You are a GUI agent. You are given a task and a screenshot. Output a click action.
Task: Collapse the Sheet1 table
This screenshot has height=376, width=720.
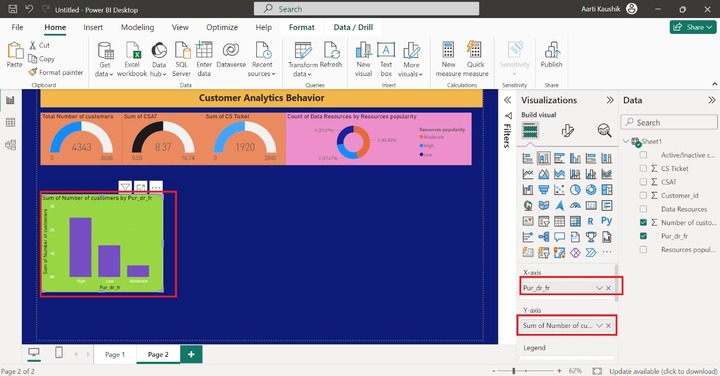pyautogui.click(x=626, y=141)
